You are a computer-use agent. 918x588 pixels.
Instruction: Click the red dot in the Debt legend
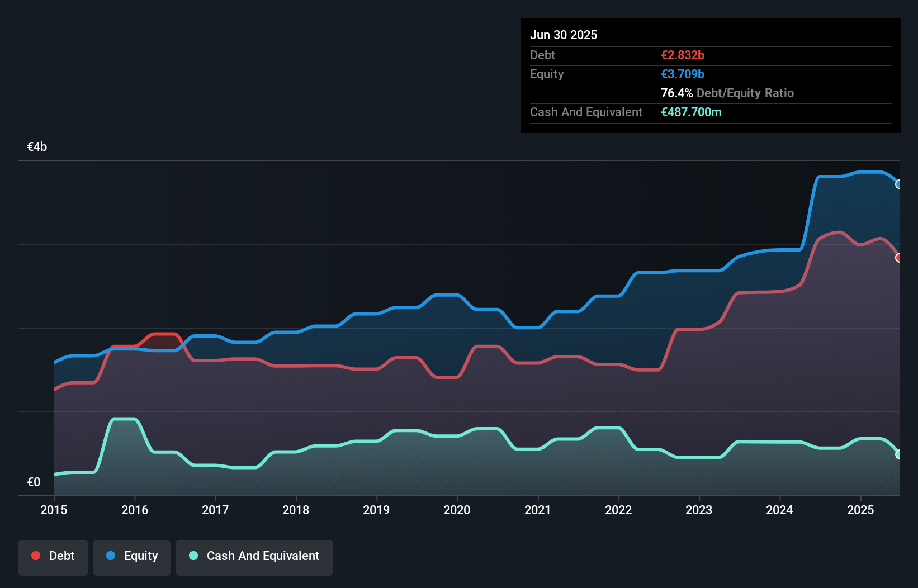35,556
